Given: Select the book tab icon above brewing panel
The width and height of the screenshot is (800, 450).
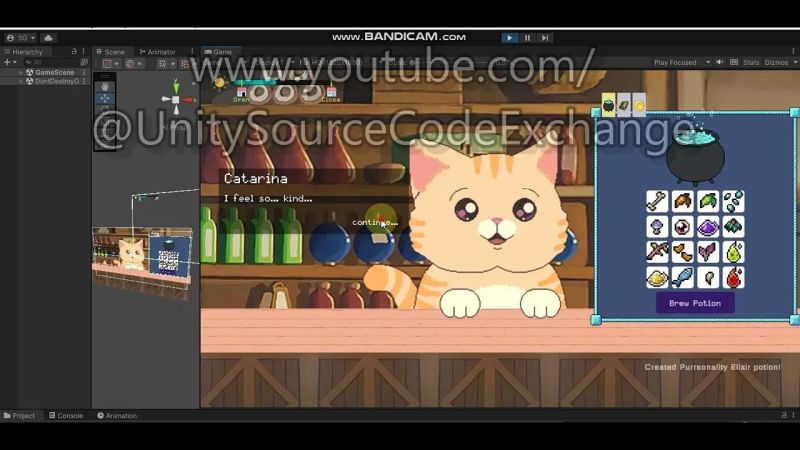Looking at the screenshot, I should coord(623,105).
